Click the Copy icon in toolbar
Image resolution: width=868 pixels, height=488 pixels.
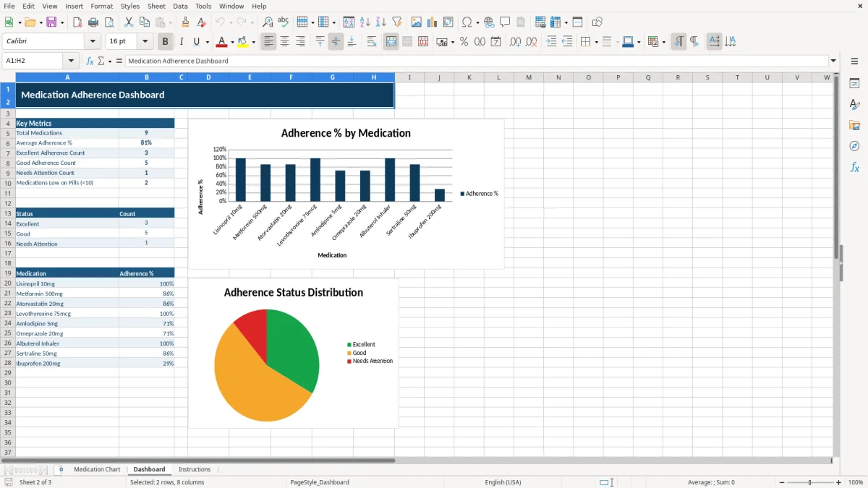[145, 22]
